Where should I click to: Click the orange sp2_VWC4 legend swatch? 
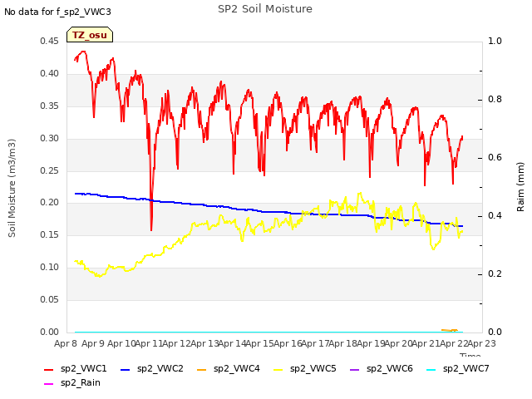(x=201, y=369)
